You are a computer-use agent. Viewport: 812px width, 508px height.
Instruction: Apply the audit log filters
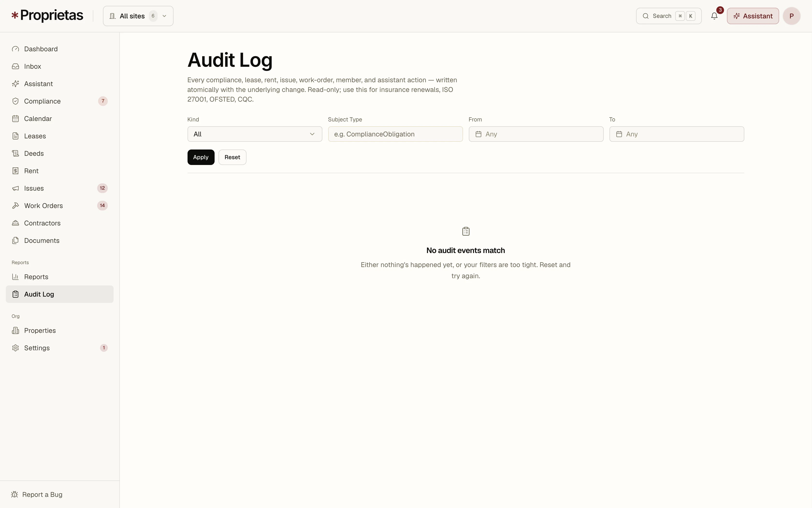pyautogui.click(x=201, y=157)
